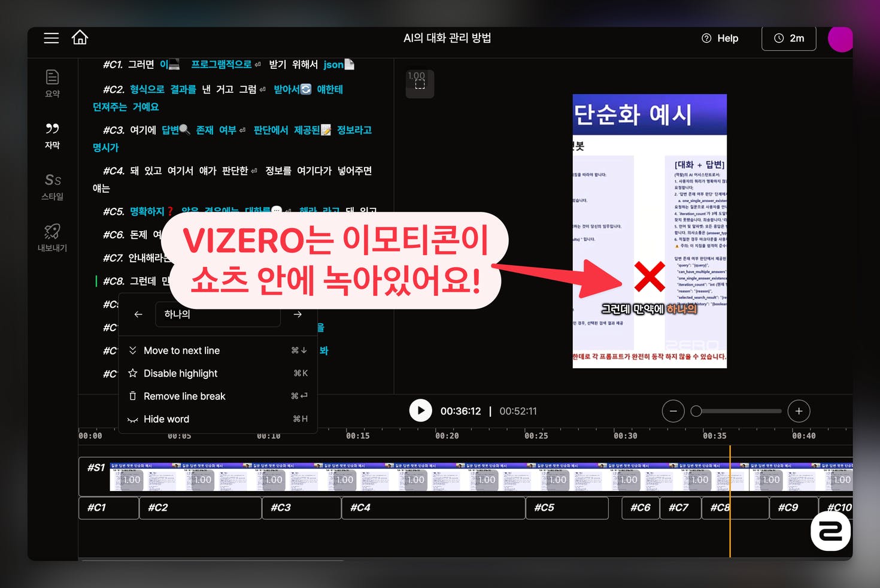
Task: Go to next word arrow
Action: pyautogui.click(x=298, y=314)
